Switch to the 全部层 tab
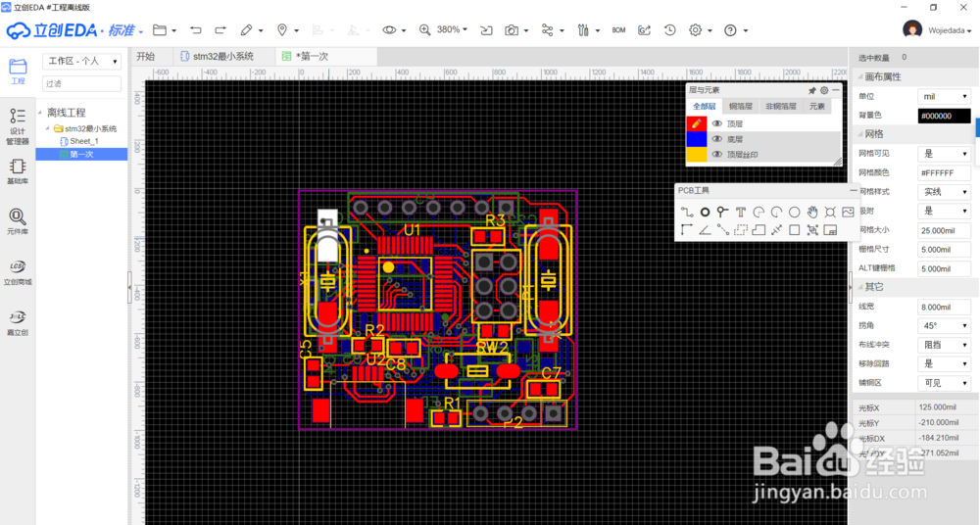 [x=705, y=106]
